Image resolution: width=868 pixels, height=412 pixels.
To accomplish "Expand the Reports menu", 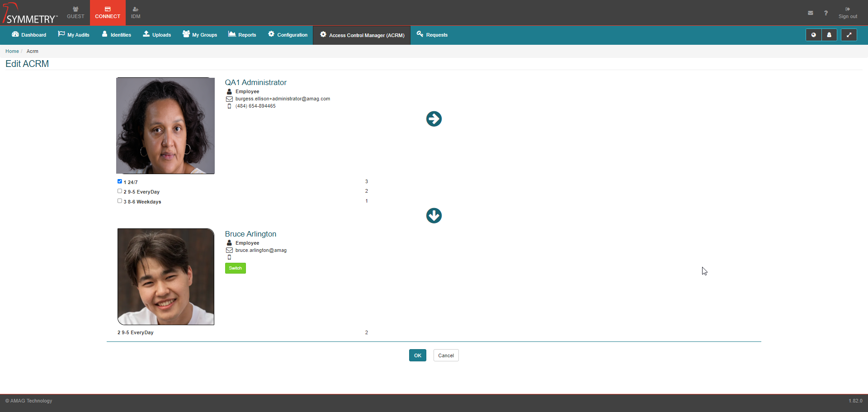I will coord(242,35).
